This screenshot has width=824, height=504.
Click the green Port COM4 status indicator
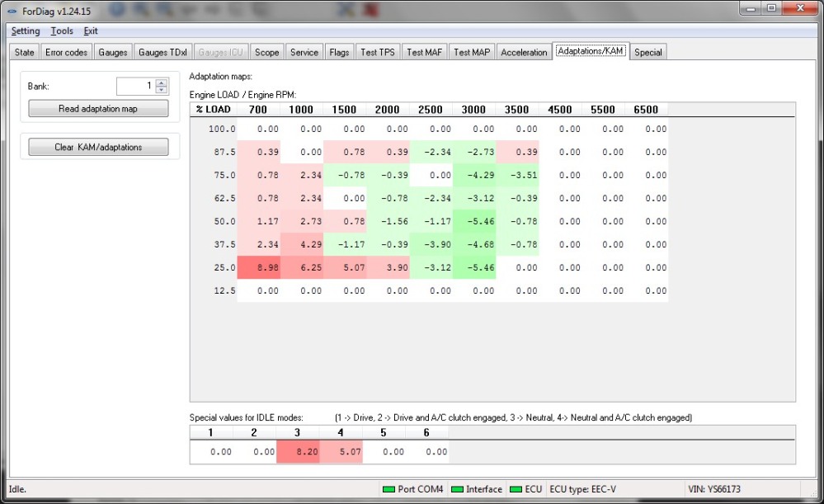click(388, 489)
